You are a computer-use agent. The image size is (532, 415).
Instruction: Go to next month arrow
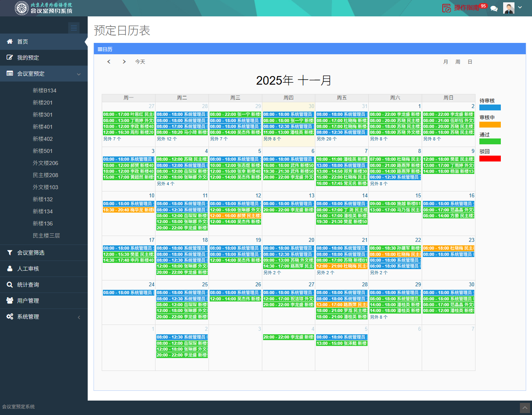point(124,62)
